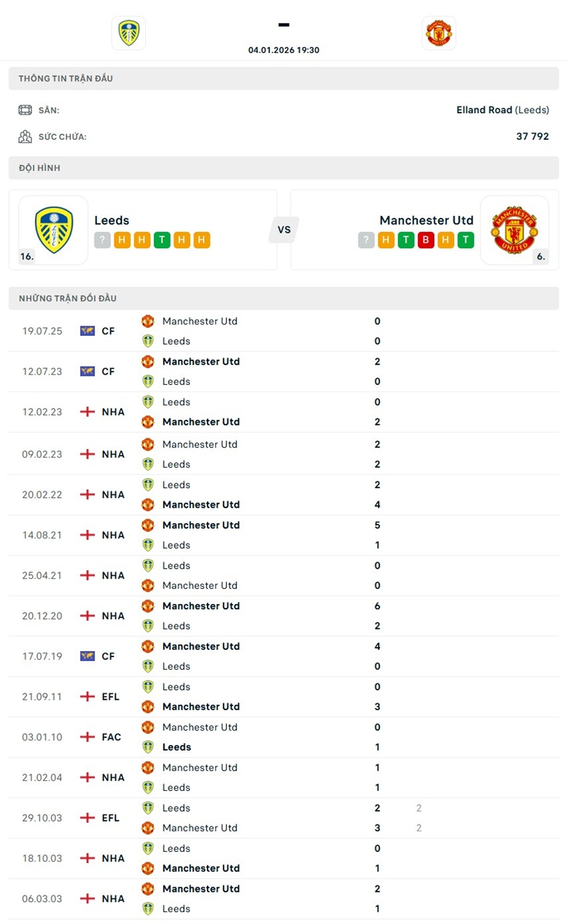Toggle the question-mark form badge for Leeds
Screen dimensions: 569x924
(x=102, y=240)
